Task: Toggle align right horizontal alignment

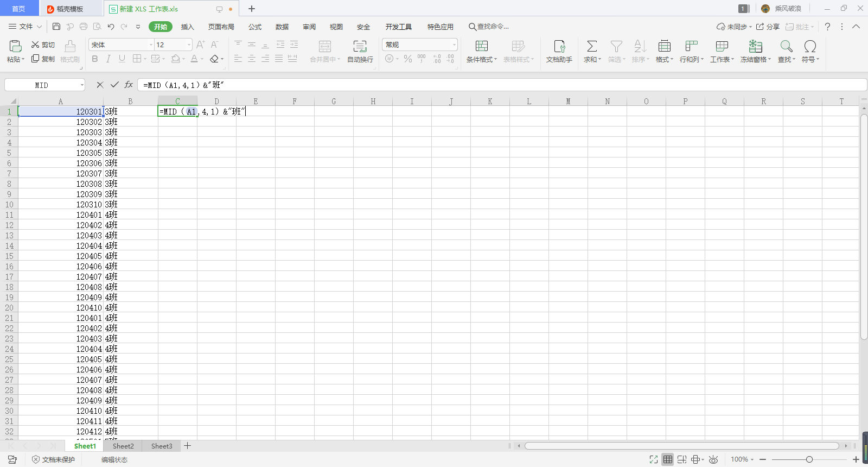Action: [265, 59]
